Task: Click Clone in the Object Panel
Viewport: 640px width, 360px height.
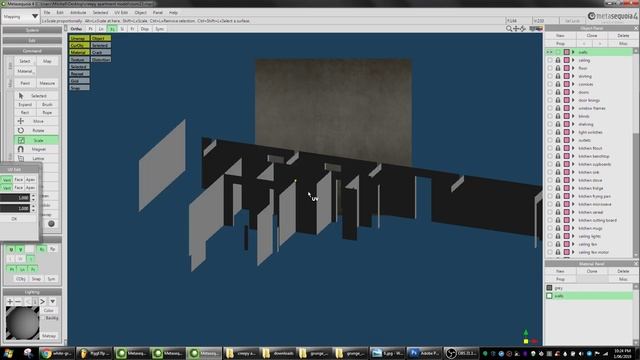Action: (591, 36)
